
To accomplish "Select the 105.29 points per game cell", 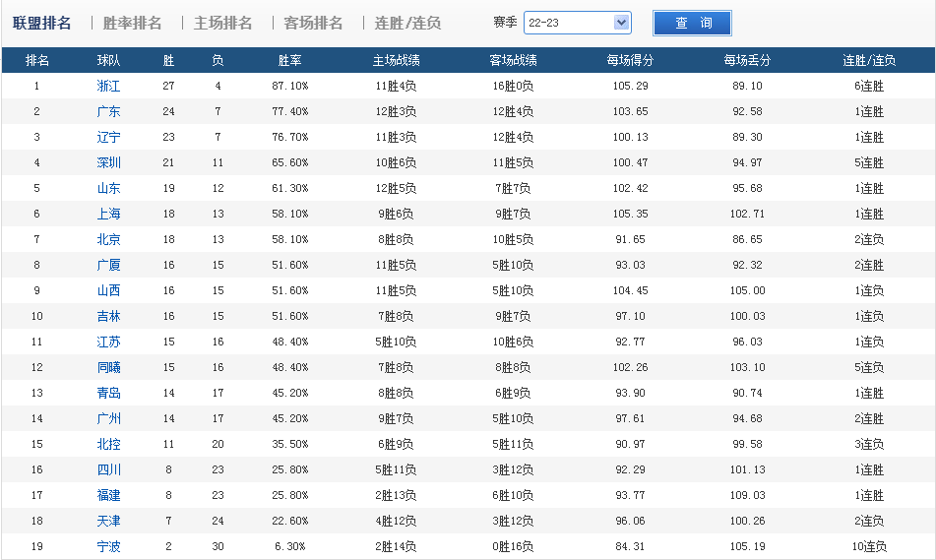I will (x=630, y=86).
